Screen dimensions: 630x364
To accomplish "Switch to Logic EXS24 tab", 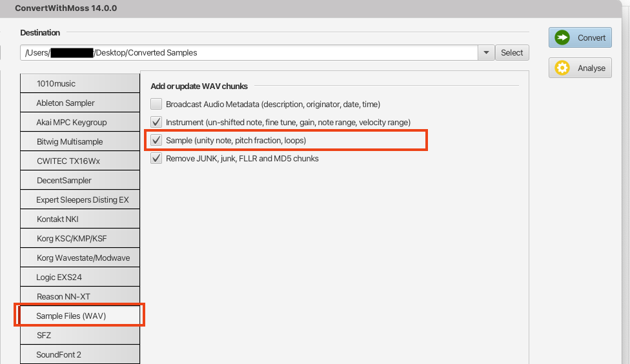I will tap(80, 278).
